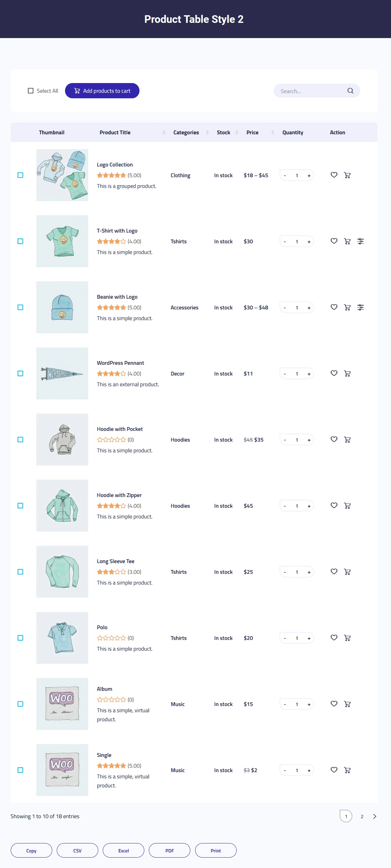391x868 pixels.
Task: Click heart icon for Single product
Action: pos(334,770)
